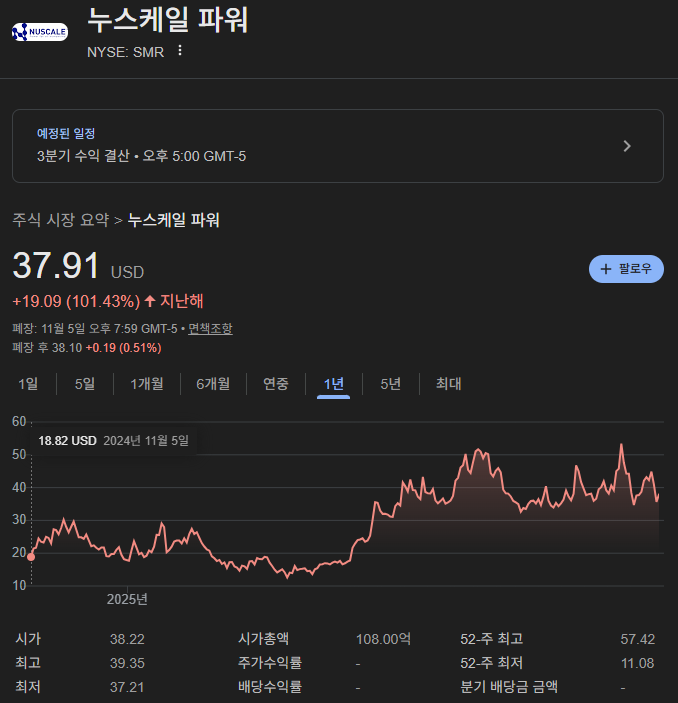Show the 1개월 chart range
Image resolution: width=678 pixels, height=703 pixels.
[x=146, y=383]
